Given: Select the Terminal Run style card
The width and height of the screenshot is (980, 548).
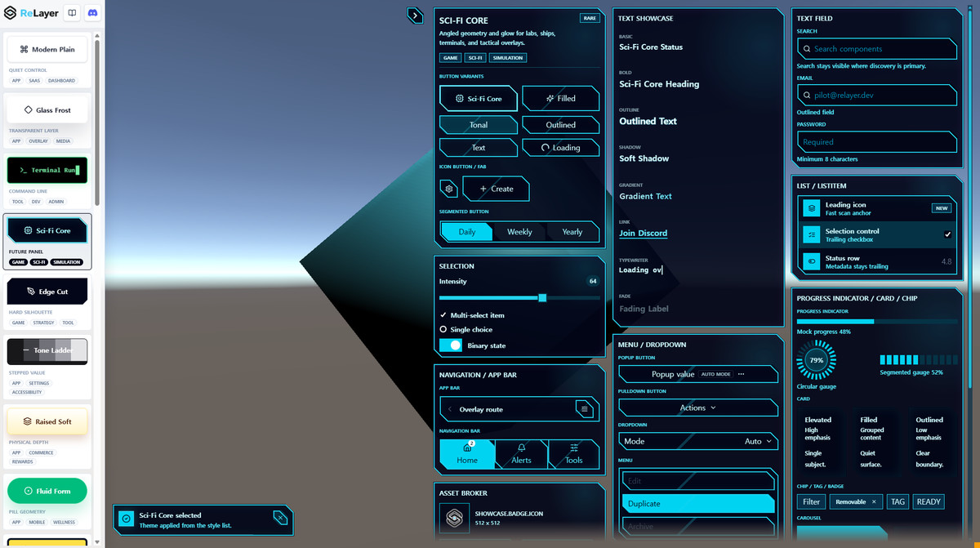Looking at the screenshot, I should click(47, 170).
